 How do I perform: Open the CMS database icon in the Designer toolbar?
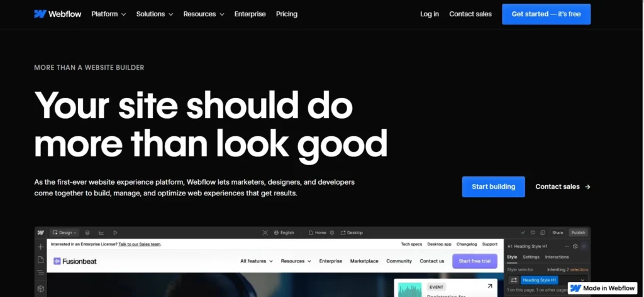click(87, 232)
